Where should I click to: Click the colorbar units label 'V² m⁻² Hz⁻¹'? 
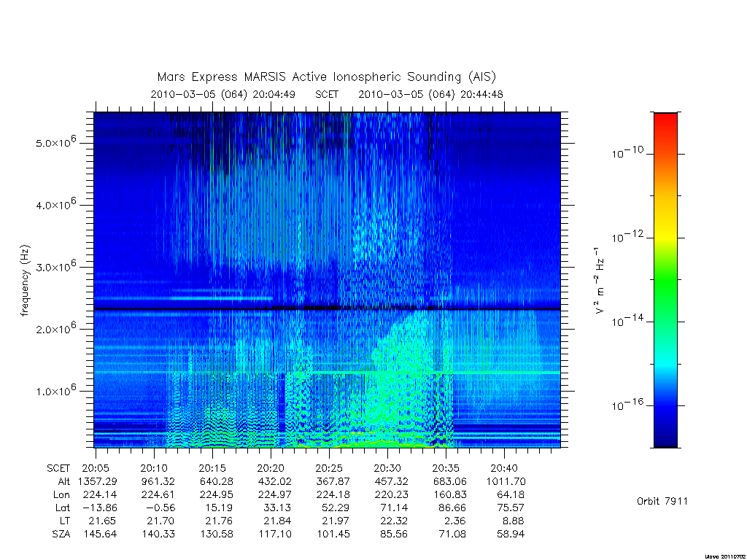[600, 281]
